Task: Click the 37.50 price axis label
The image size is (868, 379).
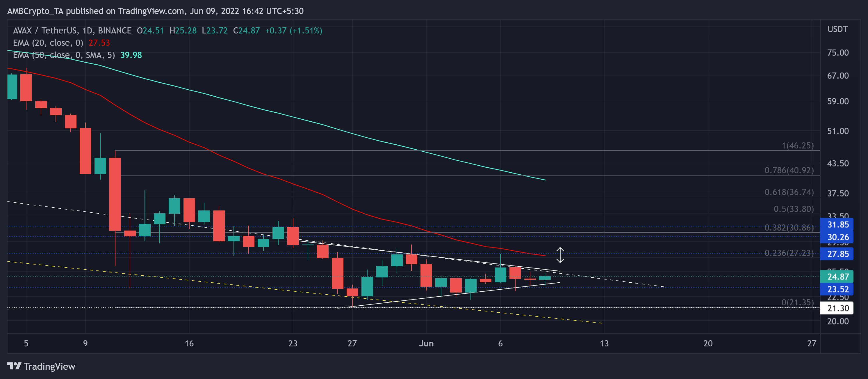Action: click(838, 193)
